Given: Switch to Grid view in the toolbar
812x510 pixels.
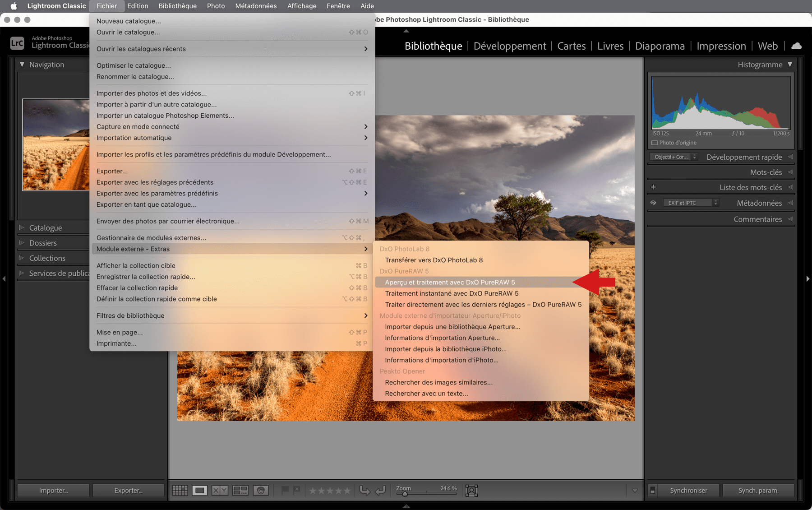Looking at the screenshot, I should pos(180,490).
